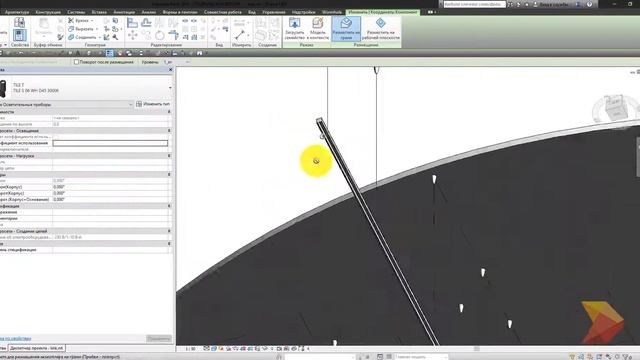Switch to the Диспетчер проекта tab
Screen dimensions: 640x360
pyautogui.click(x=37, y=348)
